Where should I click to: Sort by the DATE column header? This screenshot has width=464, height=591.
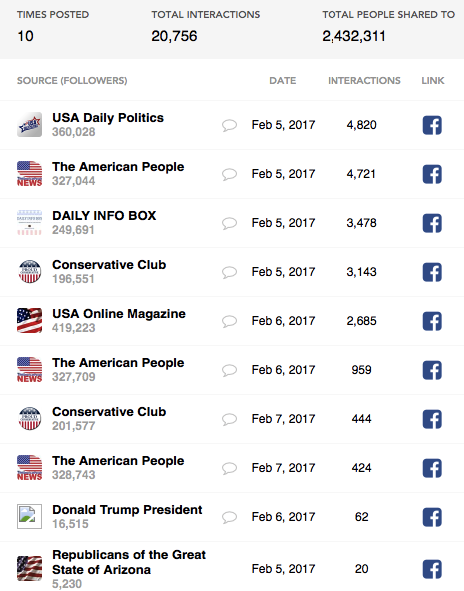(283, 81)
